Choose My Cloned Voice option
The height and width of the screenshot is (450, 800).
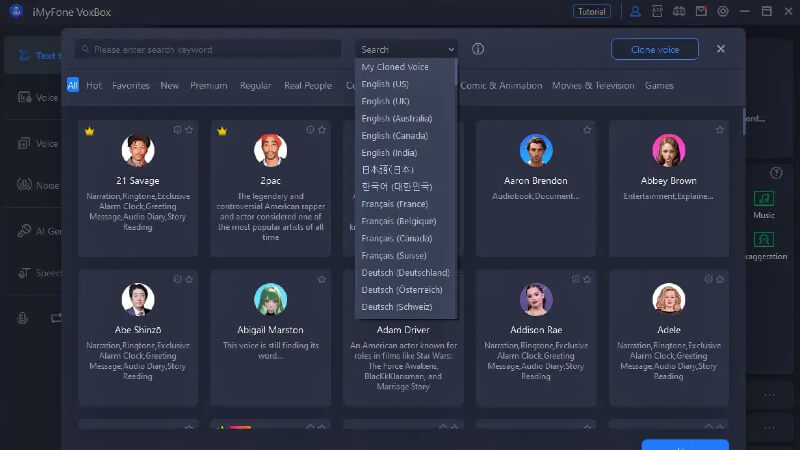(395, 67)
